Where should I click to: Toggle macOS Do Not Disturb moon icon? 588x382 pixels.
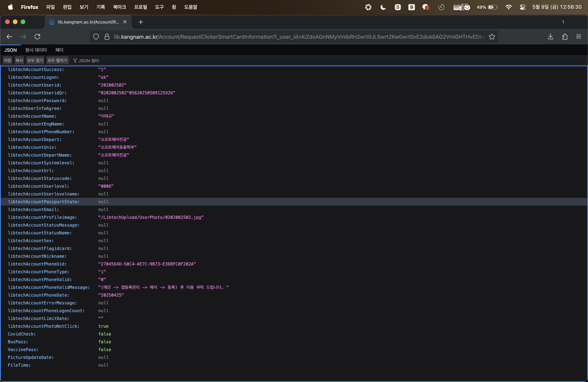click(383, 7)
